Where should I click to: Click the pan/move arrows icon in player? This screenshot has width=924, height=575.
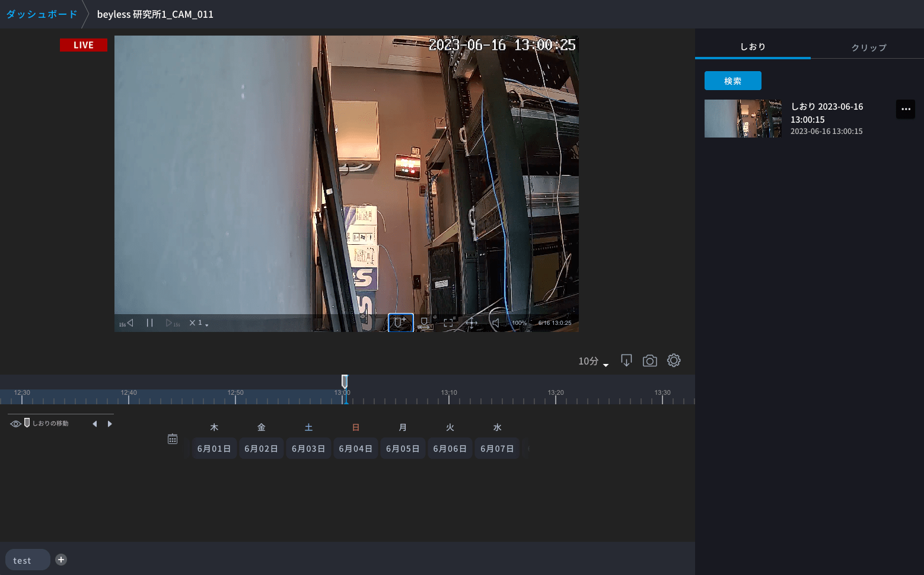471,322
